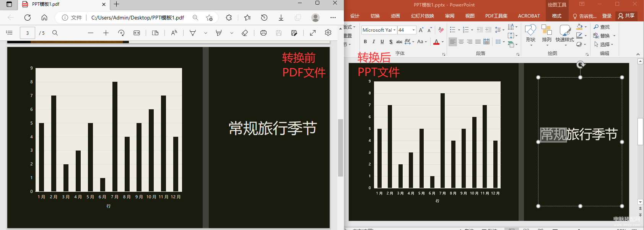The width and height of the screenshot is (644, 230).
Task: Open the 幻灯片放映 ribbon tab
Action: pyautogui.click(x=423, y=16)
